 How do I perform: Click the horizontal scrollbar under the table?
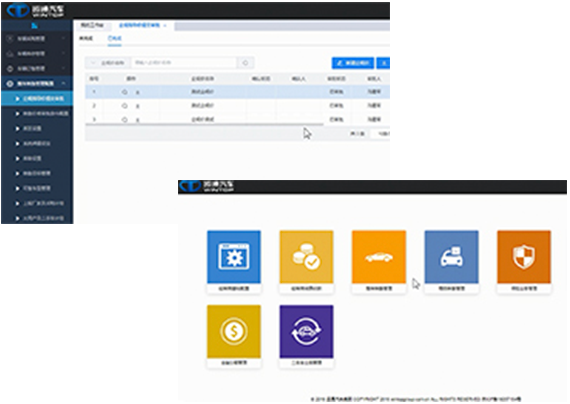coord(204,125)
